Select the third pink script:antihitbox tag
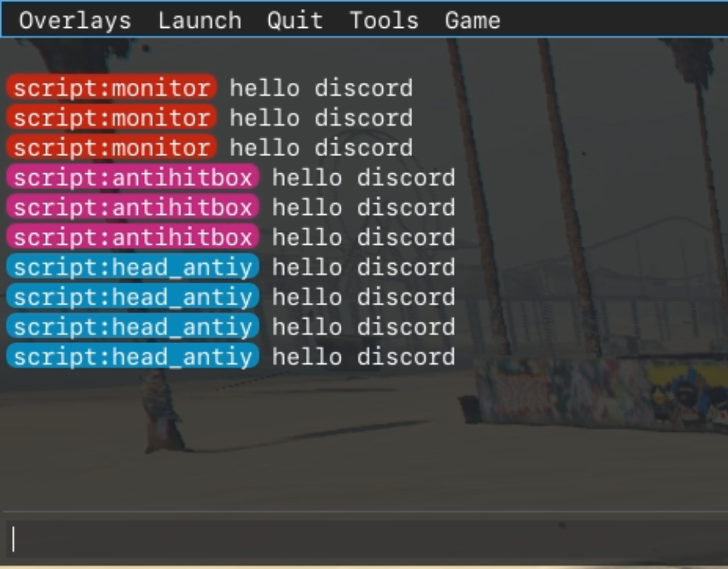This screenshot has width=728, height=569. coord(133,237)
